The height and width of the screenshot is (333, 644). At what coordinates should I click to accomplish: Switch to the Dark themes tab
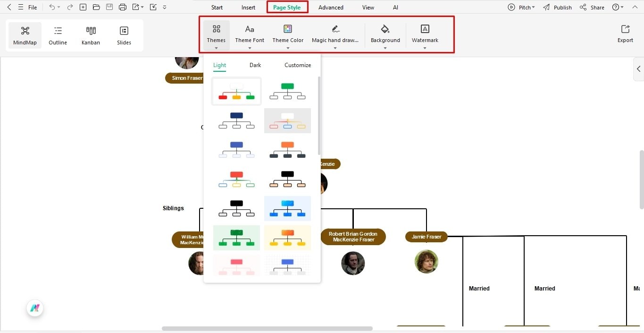255,65
